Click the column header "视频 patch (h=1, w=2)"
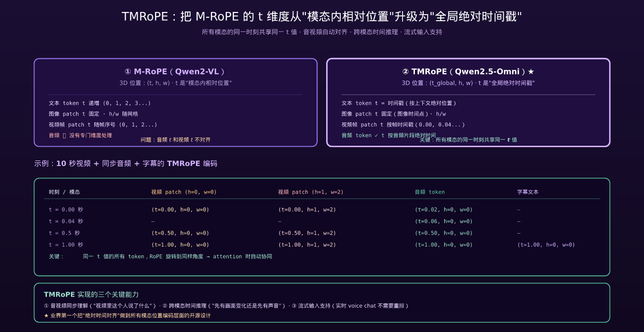 click(x=310, y=192)
